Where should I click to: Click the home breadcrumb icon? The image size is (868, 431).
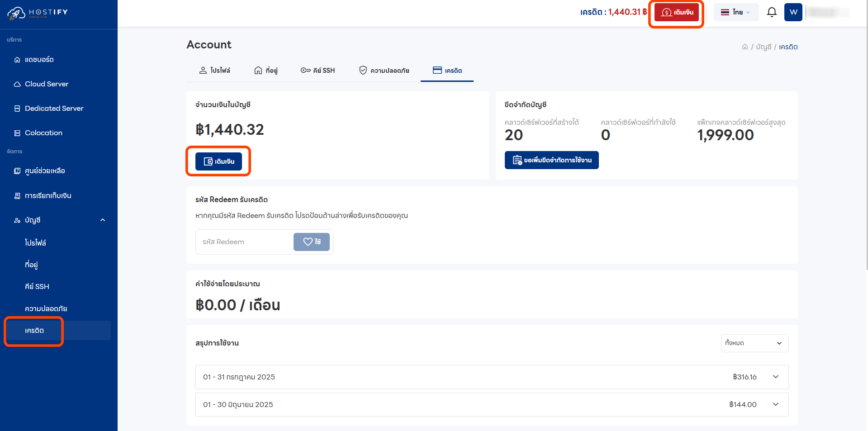point(745,47)
